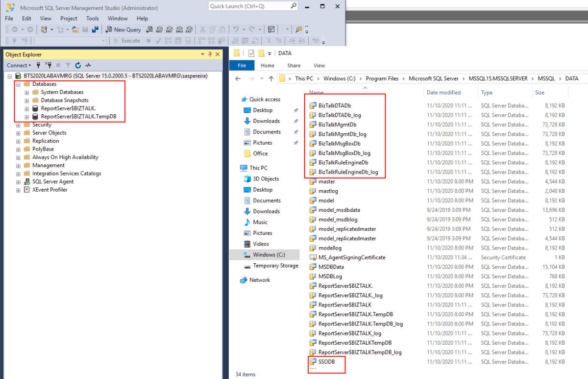Open the Tools menu
This screenshot has height=379, width=588.
(x=93, y=18)
